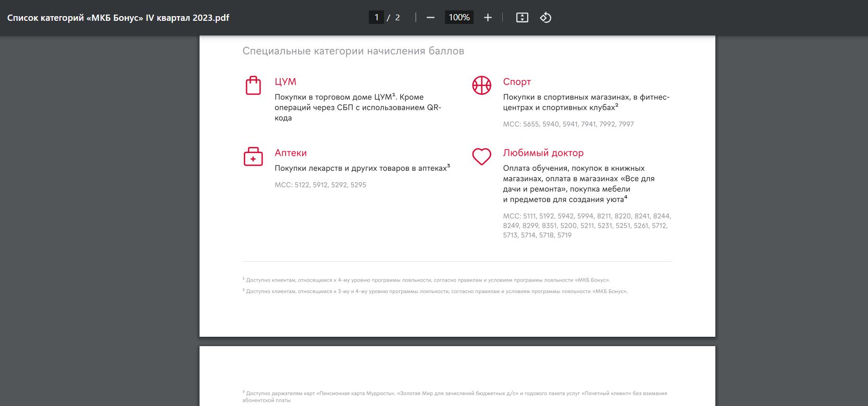The width and height of the screenshot is (868, 406).
Task: Click the basketball Спорт icon
Action: [x=481, y=85]
